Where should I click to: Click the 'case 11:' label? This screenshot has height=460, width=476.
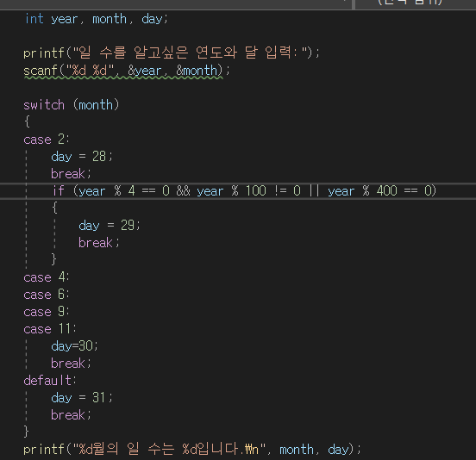tap(50, 329)
